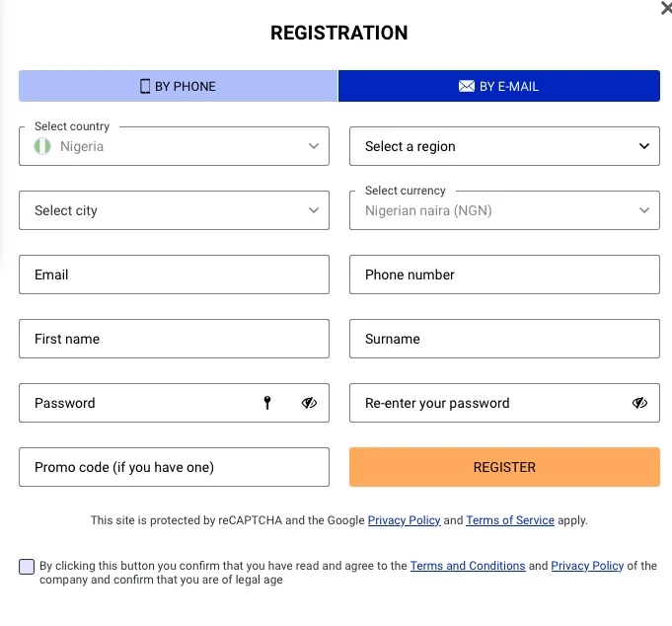Viewport: 672px width, 626px height.
Task: Check the Terms and Conditions agreement box
Action: pyautogui.click(x=27, y=566)
